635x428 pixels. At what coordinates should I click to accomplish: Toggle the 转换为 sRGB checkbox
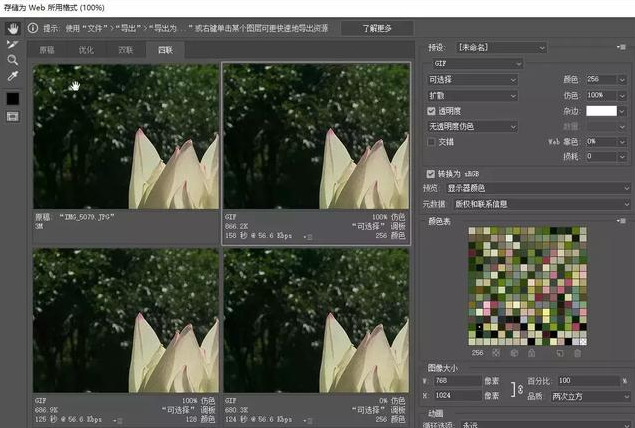tap(430, 174)
